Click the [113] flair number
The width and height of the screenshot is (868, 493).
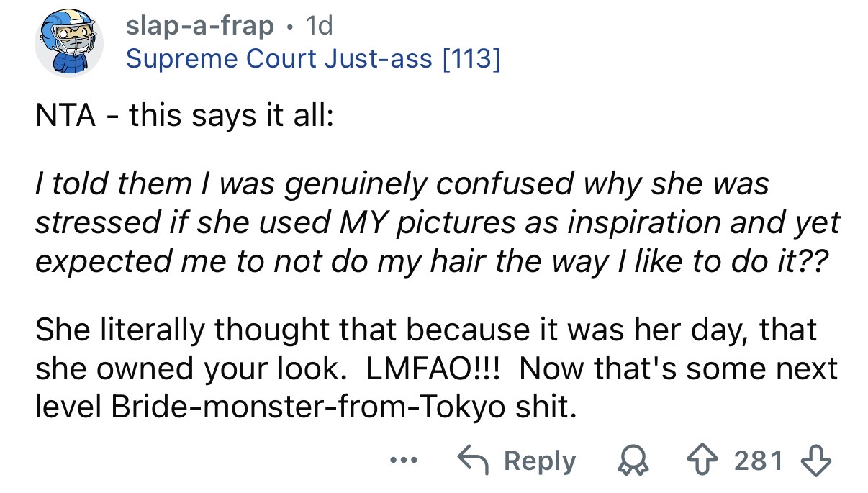[471, 59]
